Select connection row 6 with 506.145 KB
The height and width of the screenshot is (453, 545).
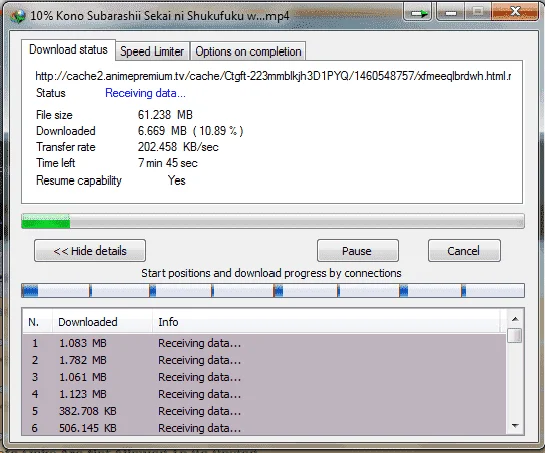coord(265,428)
